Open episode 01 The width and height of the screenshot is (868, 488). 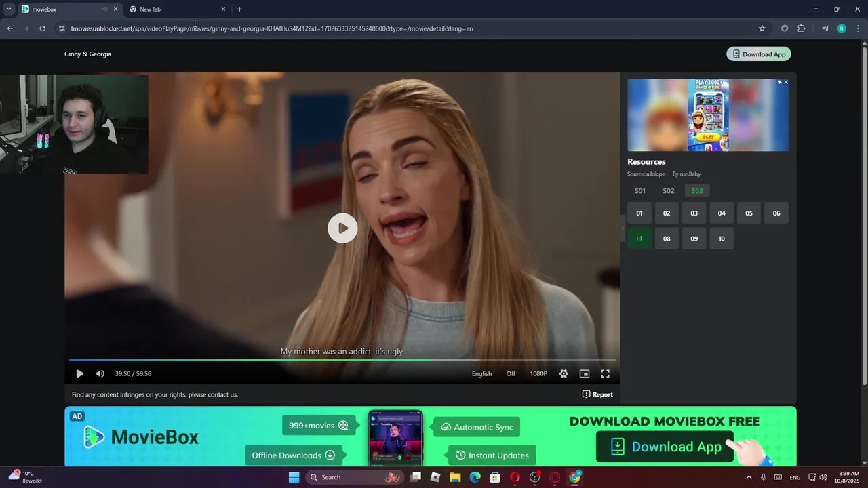pos(639,213)
